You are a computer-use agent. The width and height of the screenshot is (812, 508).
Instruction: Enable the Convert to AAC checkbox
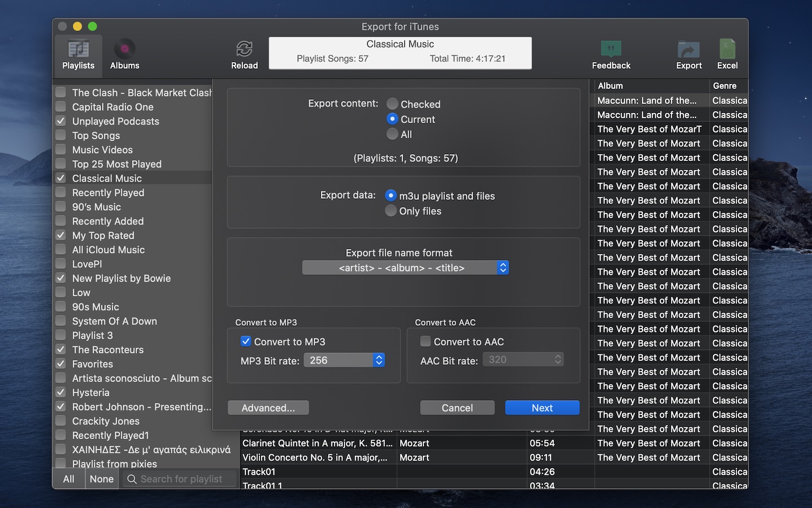click(x=426, y=341)
